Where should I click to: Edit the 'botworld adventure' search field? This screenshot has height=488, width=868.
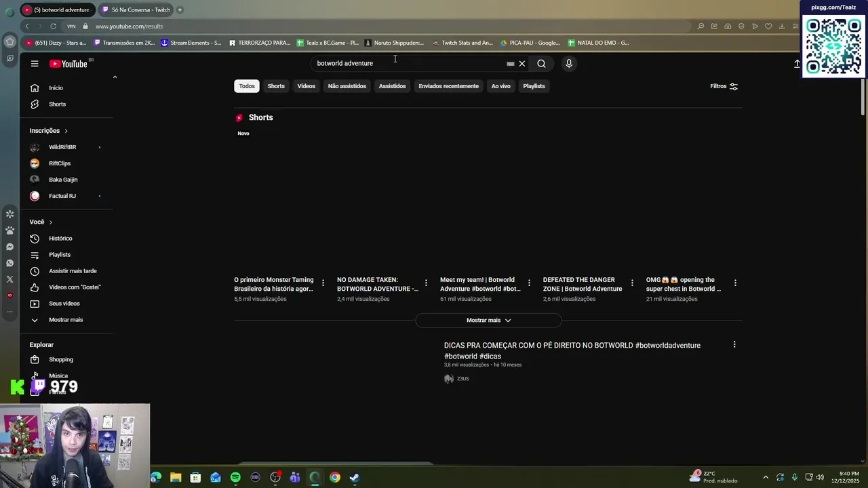click(x=410, y=63)
